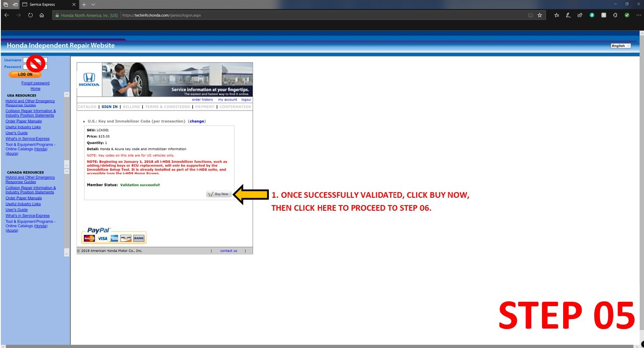Viewport: 644px width, 348px height.
Task: Select the PAYMENT checkout step
Action: 204,107
